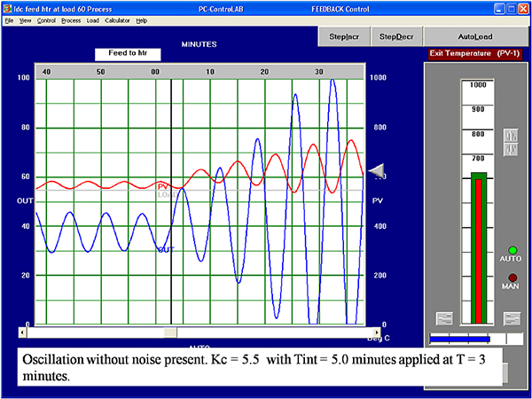Screen dimensions: 532x399
Task: Click the Exit Temperature (PV-1) header
Action: 474,54
